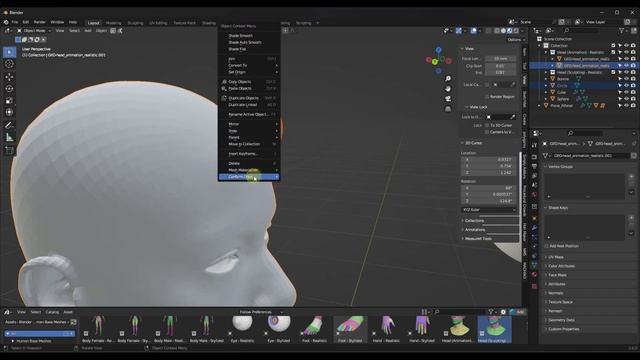Hide the Circle object with eye icon
Screen dimensions: 640x360
point(627,85)
